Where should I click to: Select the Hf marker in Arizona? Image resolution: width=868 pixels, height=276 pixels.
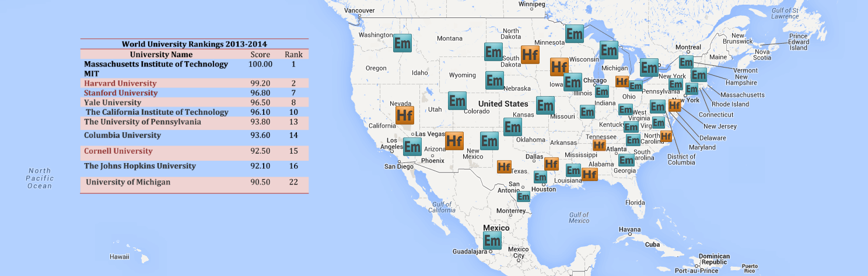(454, 140)
